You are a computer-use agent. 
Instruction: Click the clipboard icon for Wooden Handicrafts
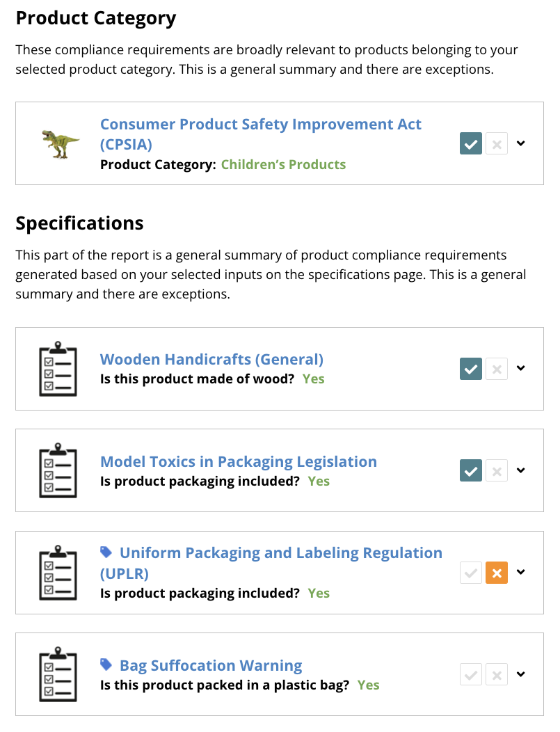[58, 369]
